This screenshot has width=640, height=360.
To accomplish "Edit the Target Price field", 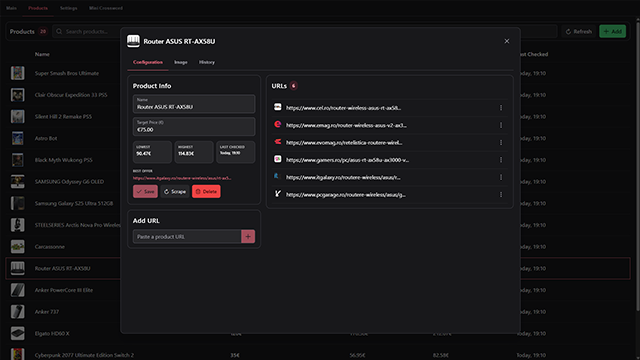I will (x=194, y=127).
